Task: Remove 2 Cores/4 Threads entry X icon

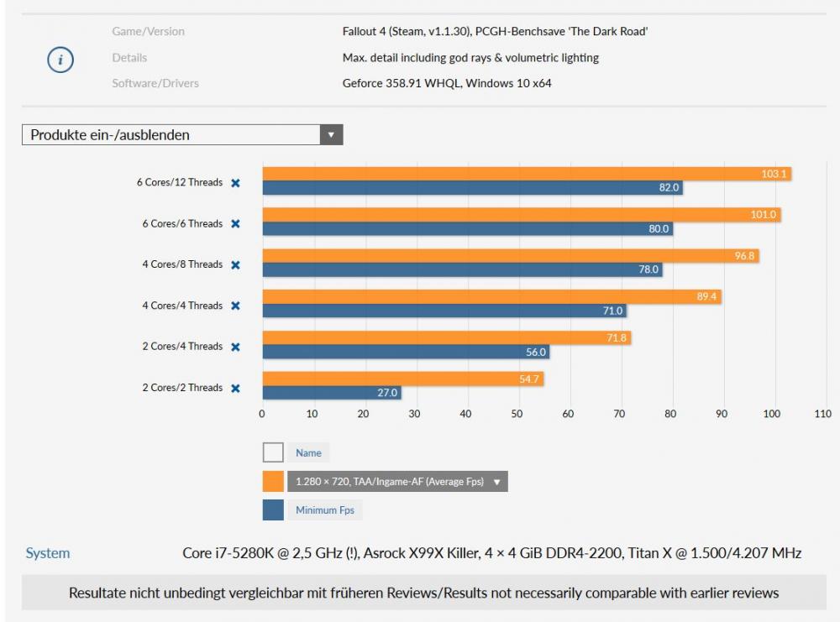Action: [x=235, y=347]
